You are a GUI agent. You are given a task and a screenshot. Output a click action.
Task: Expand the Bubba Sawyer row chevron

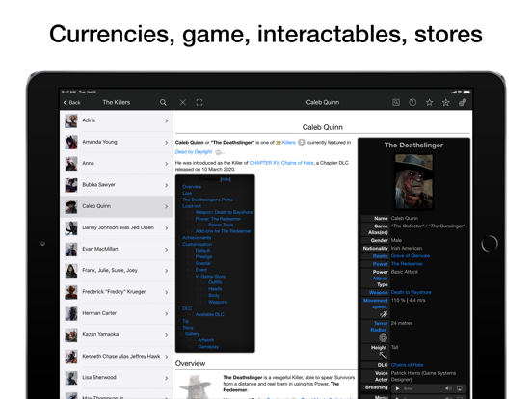(x=166, y=185)
